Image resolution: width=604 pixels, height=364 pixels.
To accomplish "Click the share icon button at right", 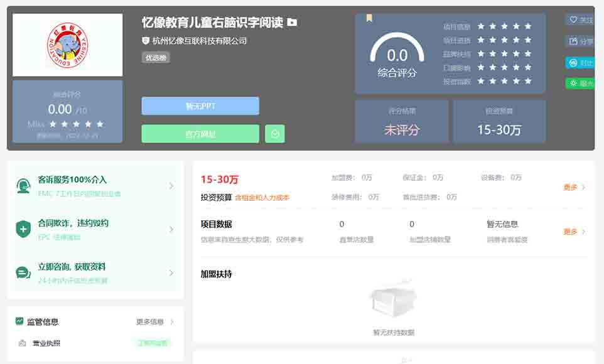I will pyautogui.click(x=580, y=41).
